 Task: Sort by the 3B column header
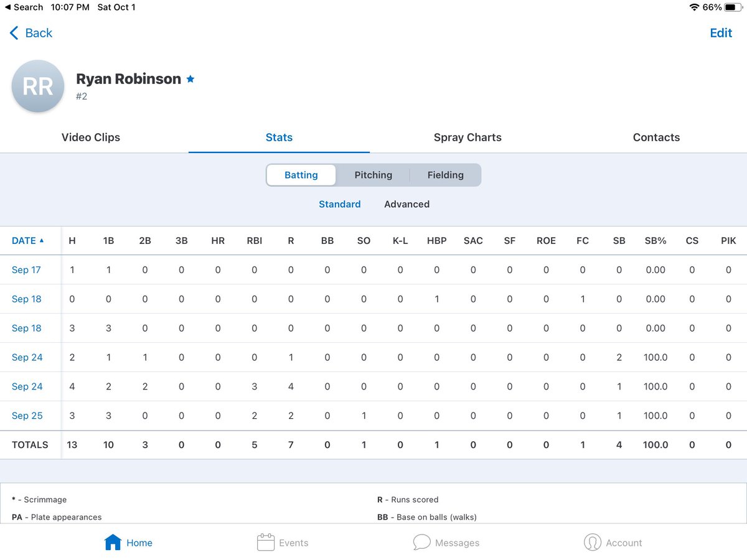(181, 241)
